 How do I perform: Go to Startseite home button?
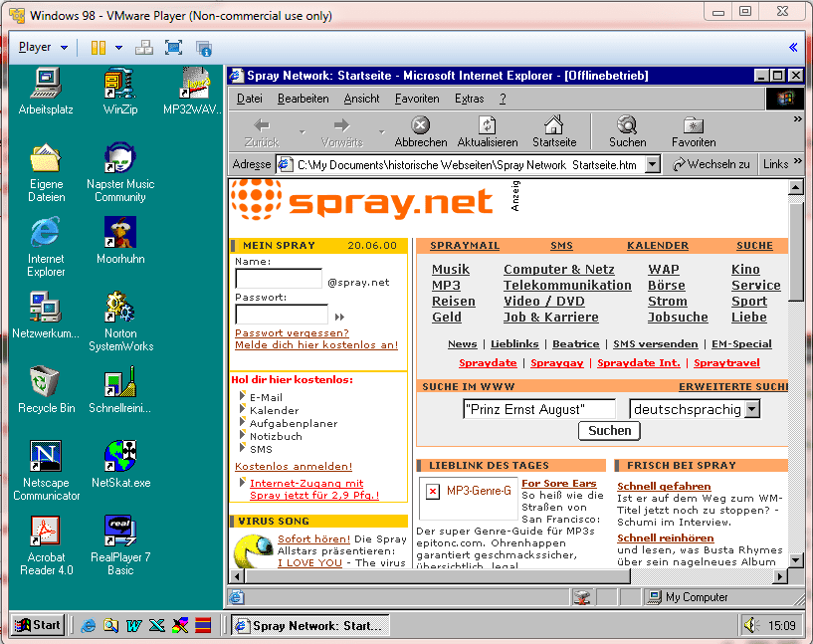point(553,131)
